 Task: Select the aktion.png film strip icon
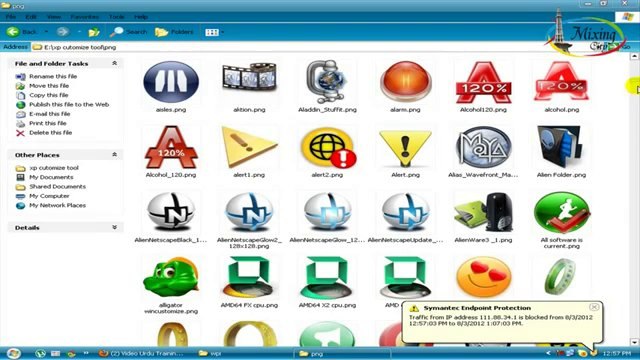coord(249,78)
